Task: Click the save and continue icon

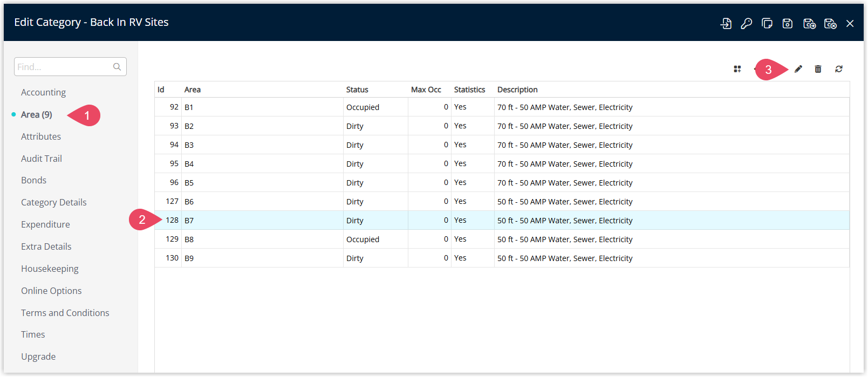Action: 809,23
